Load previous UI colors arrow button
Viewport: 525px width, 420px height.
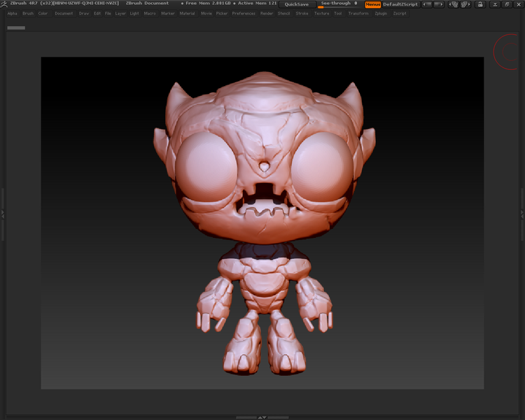pos(427,4)
